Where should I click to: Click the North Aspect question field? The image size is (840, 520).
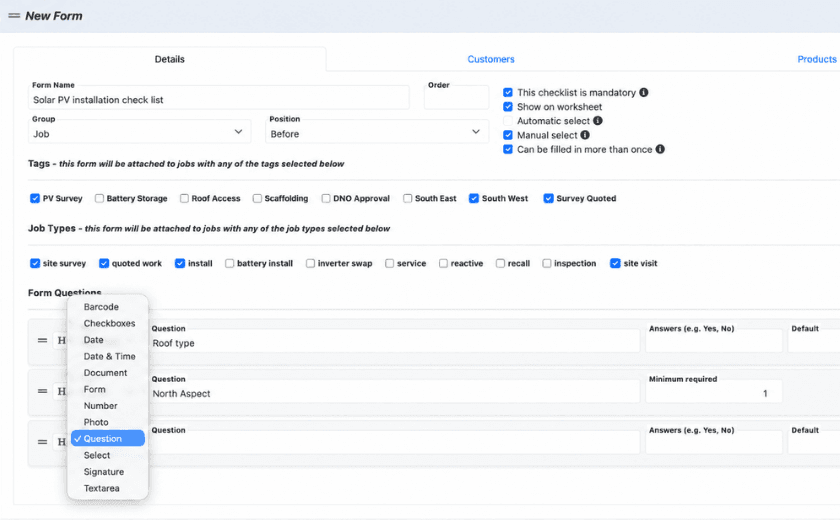click(x=394, y=391)
